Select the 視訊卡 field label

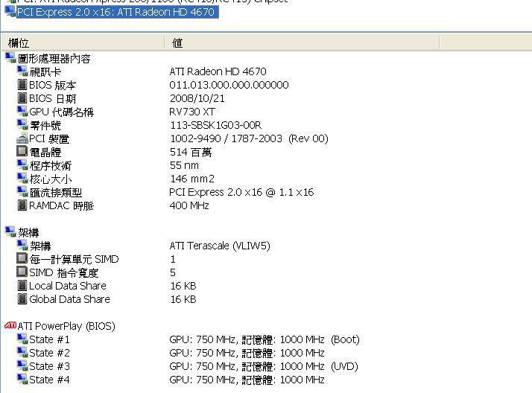(x=45, y=71)
